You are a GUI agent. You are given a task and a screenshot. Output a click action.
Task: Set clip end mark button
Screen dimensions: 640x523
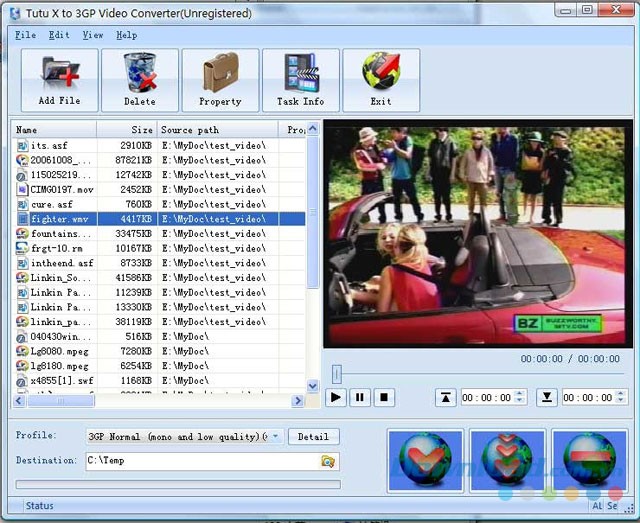(x=547, y=397)
